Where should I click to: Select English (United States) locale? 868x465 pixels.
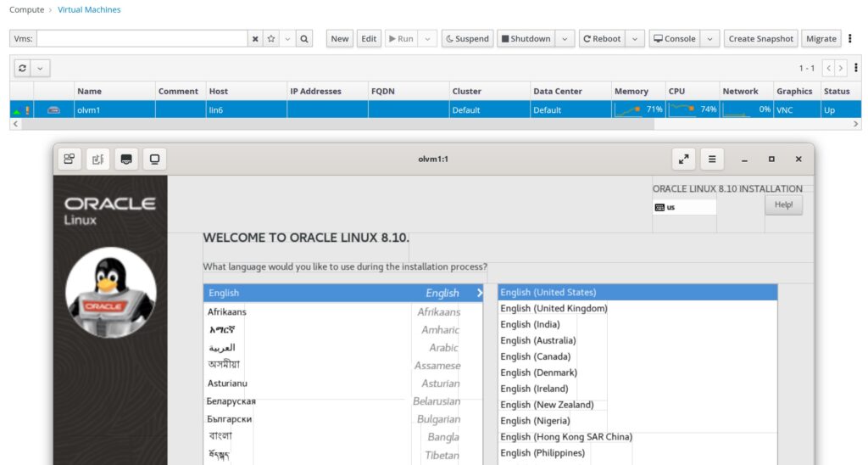point(637,292)
